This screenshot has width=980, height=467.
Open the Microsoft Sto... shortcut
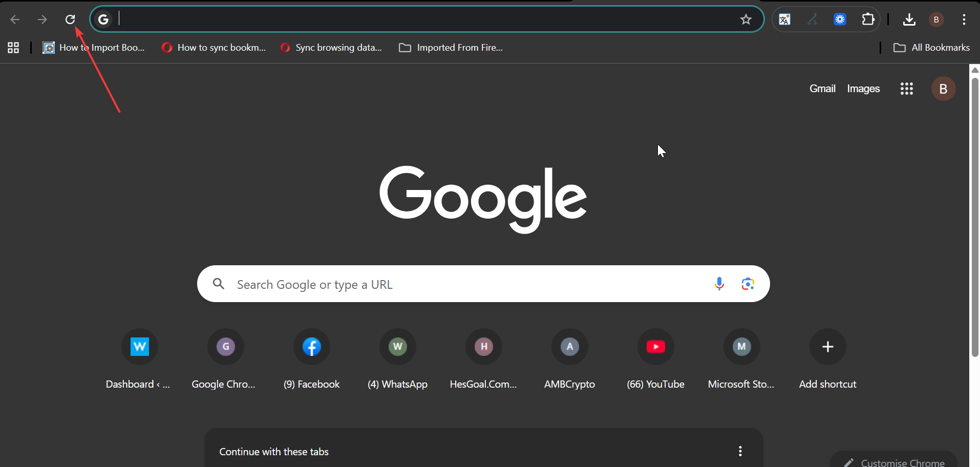pos(741,359)
